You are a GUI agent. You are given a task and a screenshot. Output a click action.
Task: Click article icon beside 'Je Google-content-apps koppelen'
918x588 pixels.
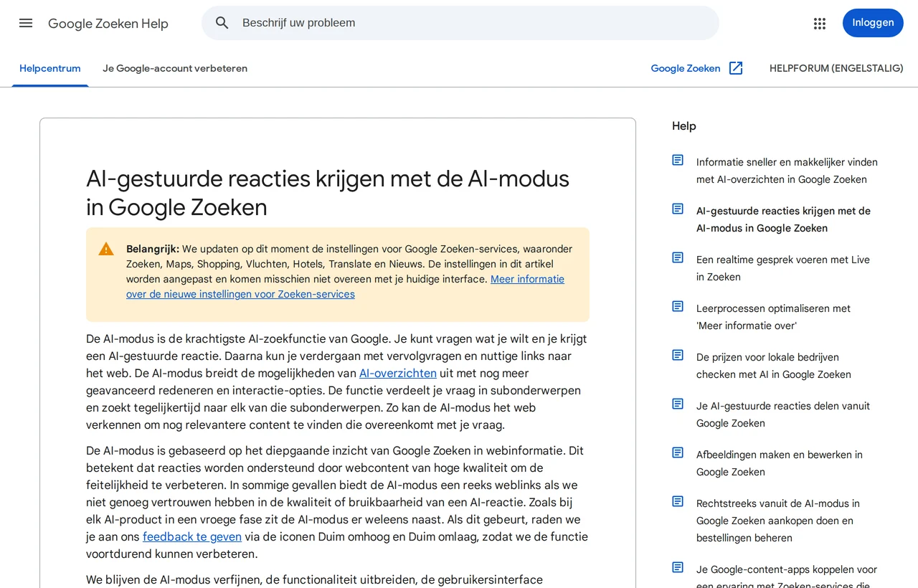pos(678,567)
